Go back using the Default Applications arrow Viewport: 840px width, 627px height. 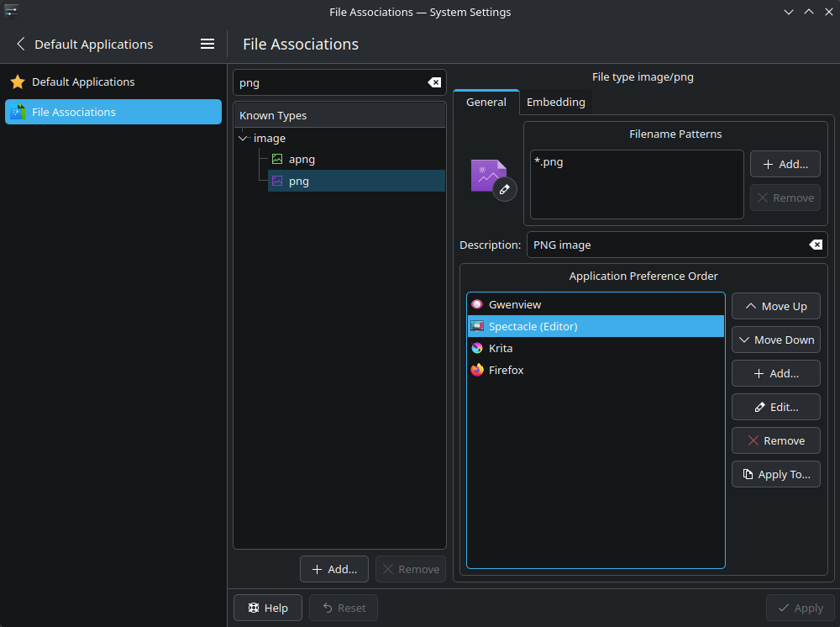click(x=21, y=45)
